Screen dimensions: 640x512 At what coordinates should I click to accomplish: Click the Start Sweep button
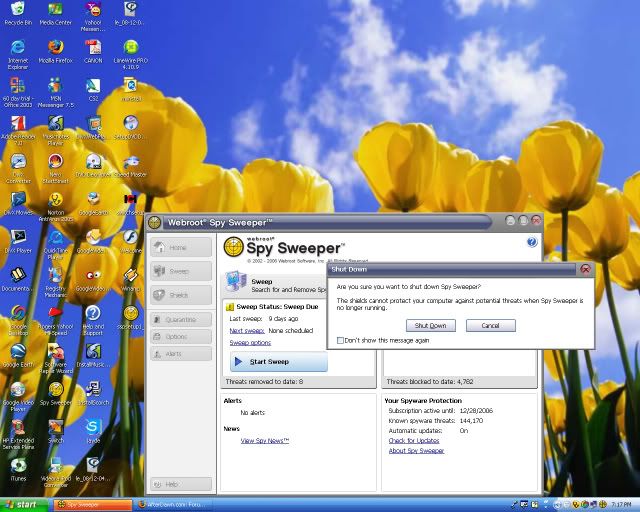(x=279, y=362)
